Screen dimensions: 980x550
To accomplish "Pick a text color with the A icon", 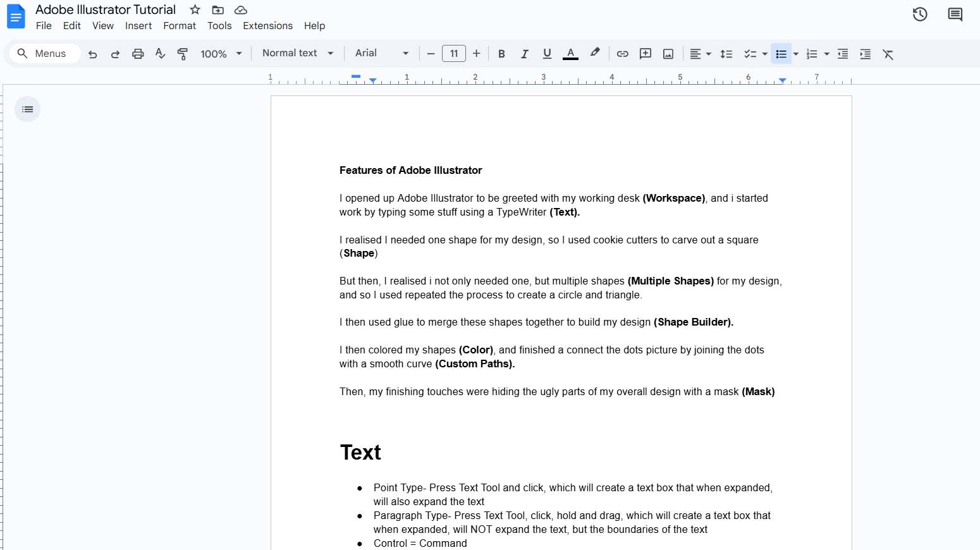I will (570, 54).
